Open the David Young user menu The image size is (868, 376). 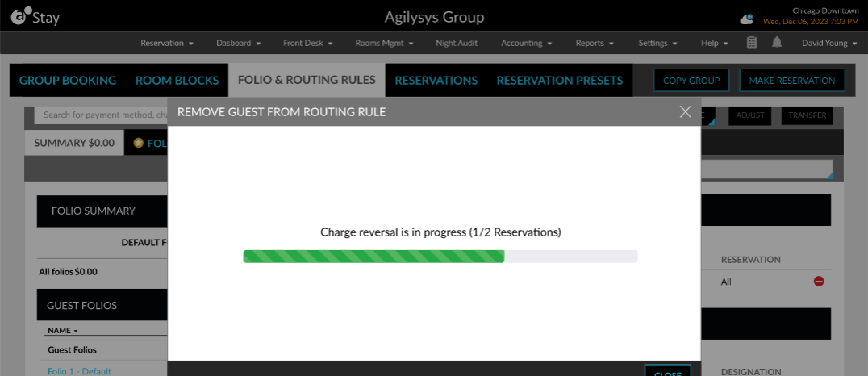[829, 43]
